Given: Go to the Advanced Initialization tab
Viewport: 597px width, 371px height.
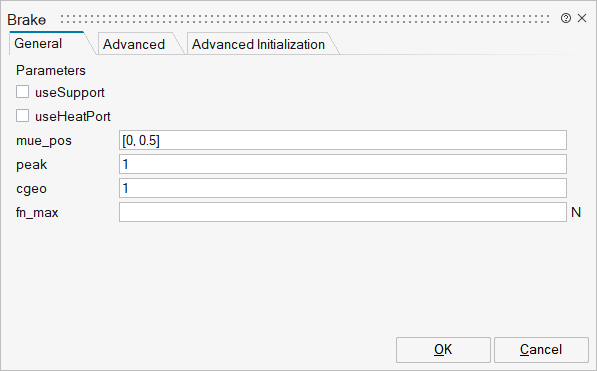Looking at the screenshot, I should coord(260,44).
